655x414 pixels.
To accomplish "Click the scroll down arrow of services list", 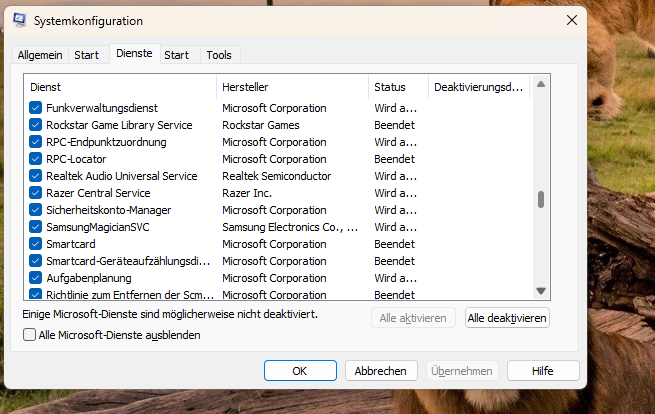I will 541,291.
